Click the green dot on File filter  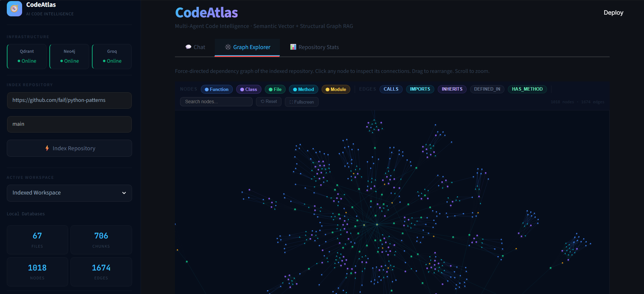click(x=271, y=90)
